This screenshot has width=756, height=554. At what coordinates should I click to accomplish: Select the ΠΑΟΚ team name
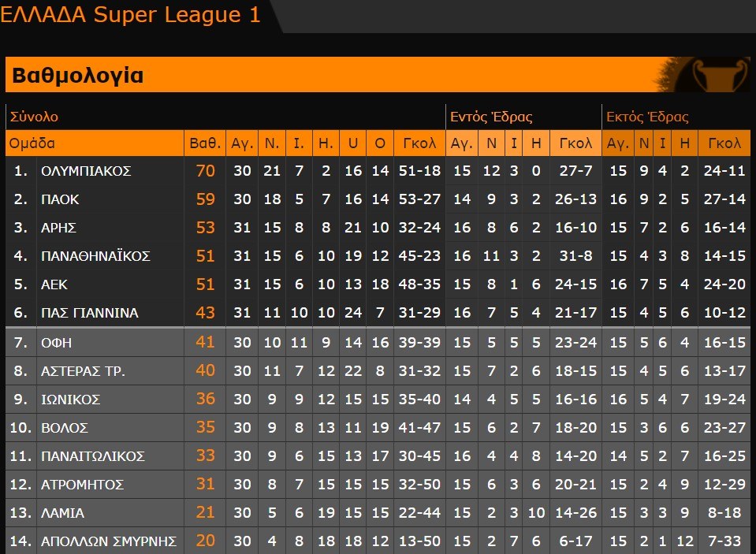click(60, 199)
